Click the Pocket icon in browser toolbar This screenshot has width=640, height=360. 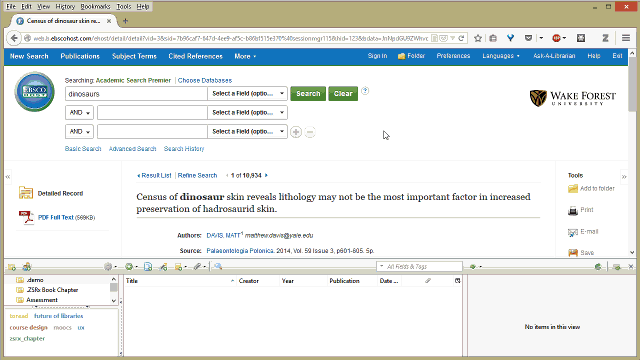point(529,38)
